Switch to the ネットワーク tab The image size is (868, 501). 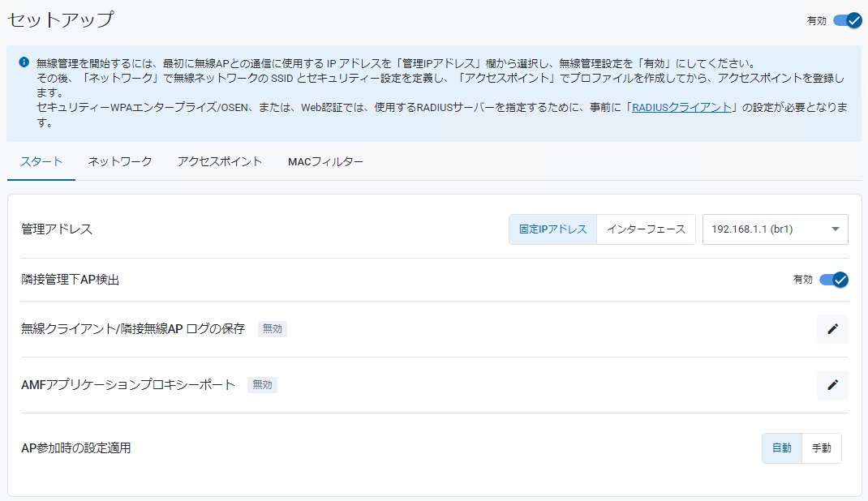(x=119, y=162)
